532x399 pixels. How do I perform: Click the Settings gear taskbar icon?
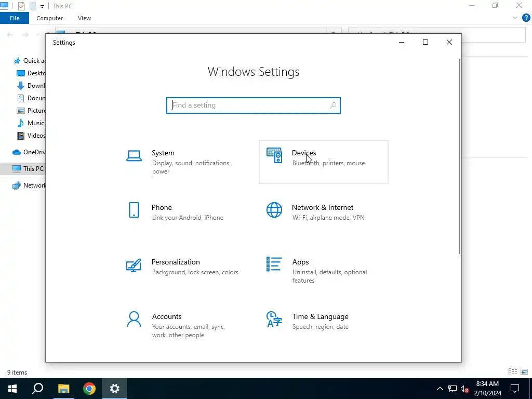(115, 389)
